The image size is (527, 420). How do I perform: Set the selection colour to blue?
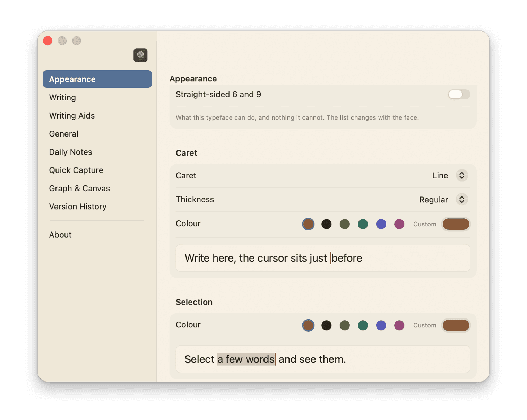pos(381,325)
